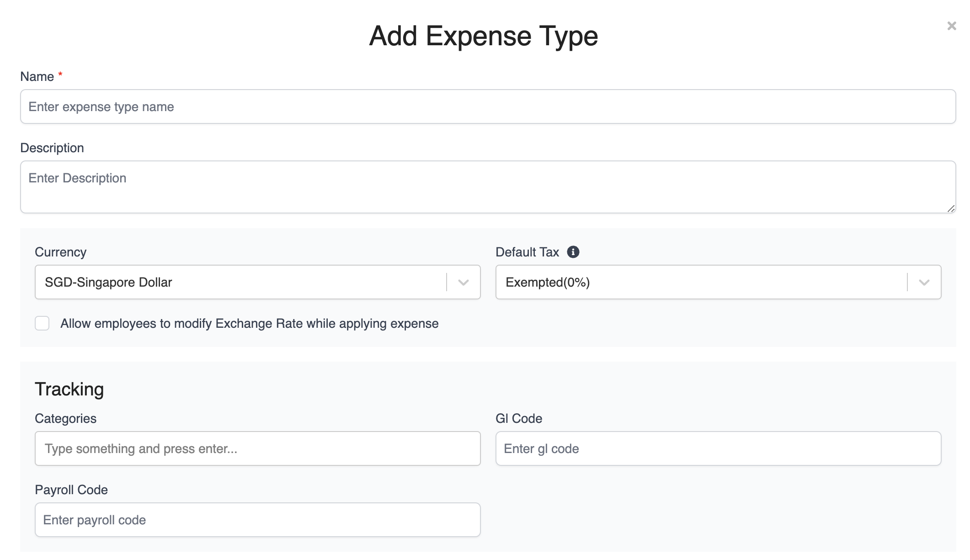The width and height of the screenshot is (970, 560).
Task: Click the Description label
Action: [x=52, y=148]
